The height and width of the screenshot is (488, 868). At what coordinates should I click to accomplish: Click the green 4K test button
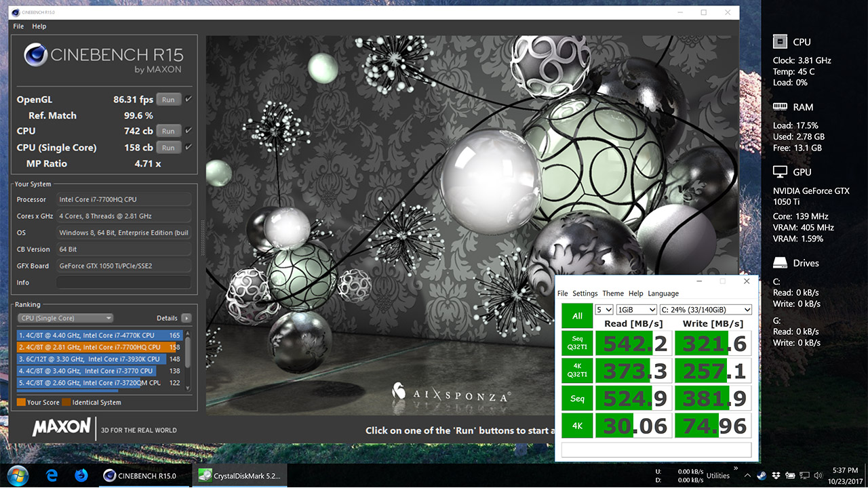577,426
